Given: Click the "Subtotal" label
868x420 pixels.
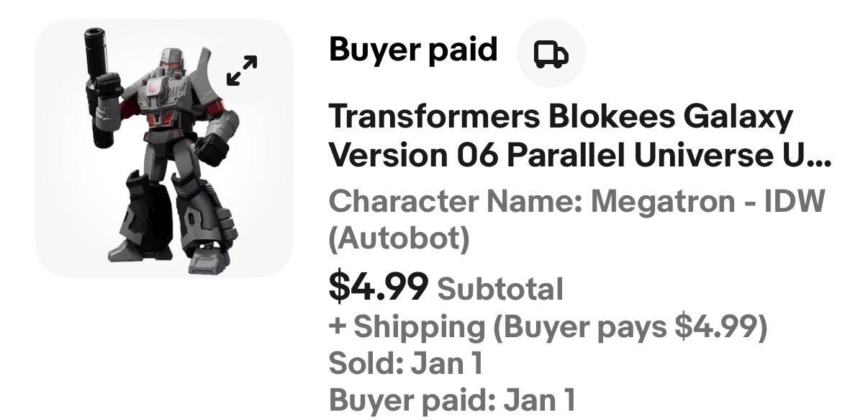Looking at the screenshot, I should coord(500,290).
